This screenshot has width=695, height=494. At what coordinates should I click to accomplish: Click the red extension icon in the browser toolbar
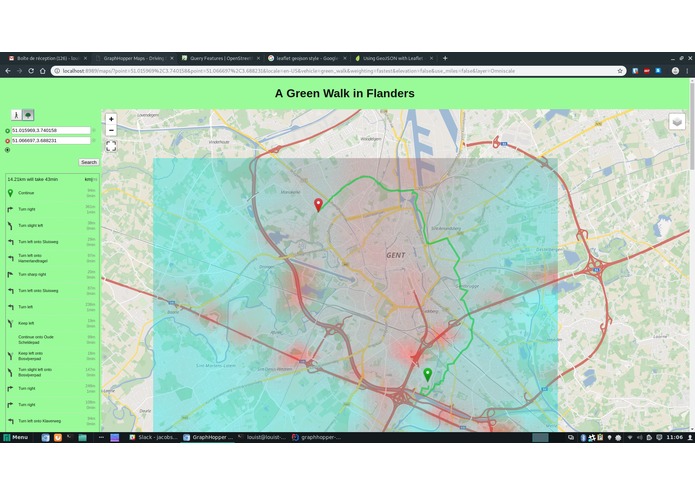[647, 71]
